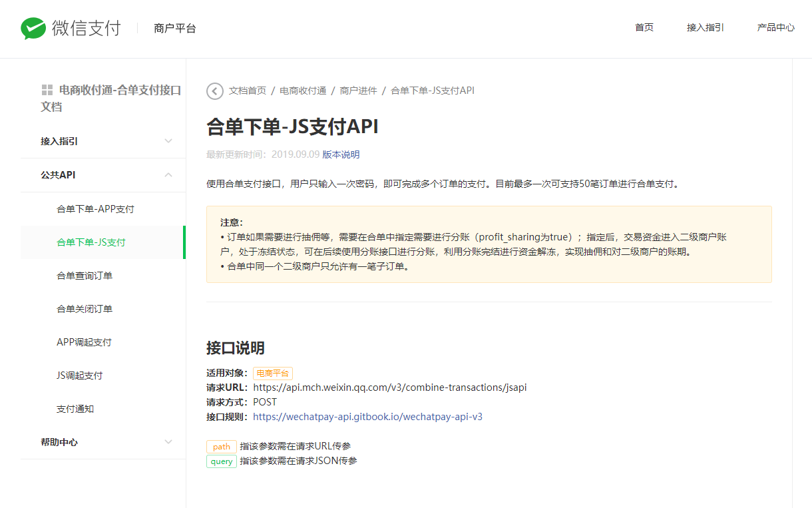Screen dimensions: 812x508
Task: Go to 电商收付通 breadcrumb link
Action: coord(303,91)
